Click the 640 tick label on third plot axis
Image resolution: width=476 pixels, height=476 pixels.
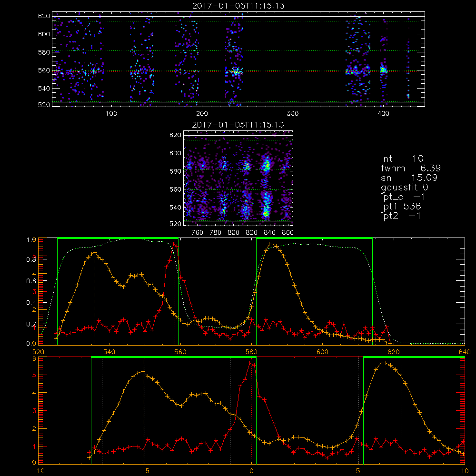[465, 352]
